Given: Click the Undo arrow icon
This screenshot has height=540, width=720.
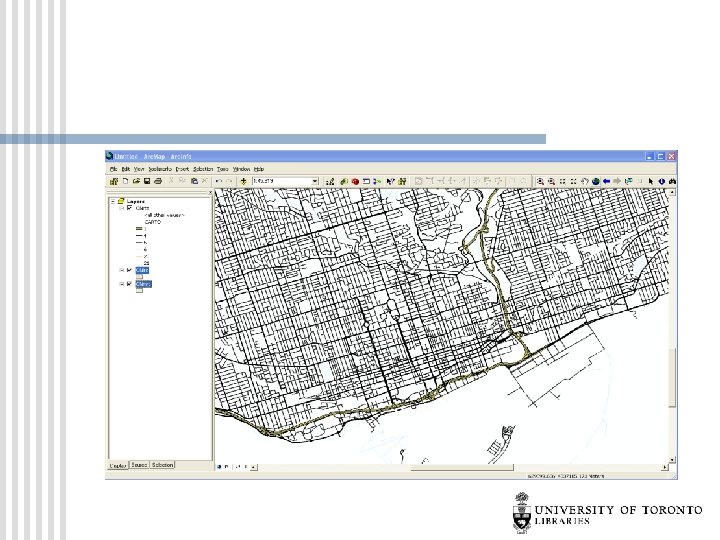Looking at the screenshot, I should (219, 181).
